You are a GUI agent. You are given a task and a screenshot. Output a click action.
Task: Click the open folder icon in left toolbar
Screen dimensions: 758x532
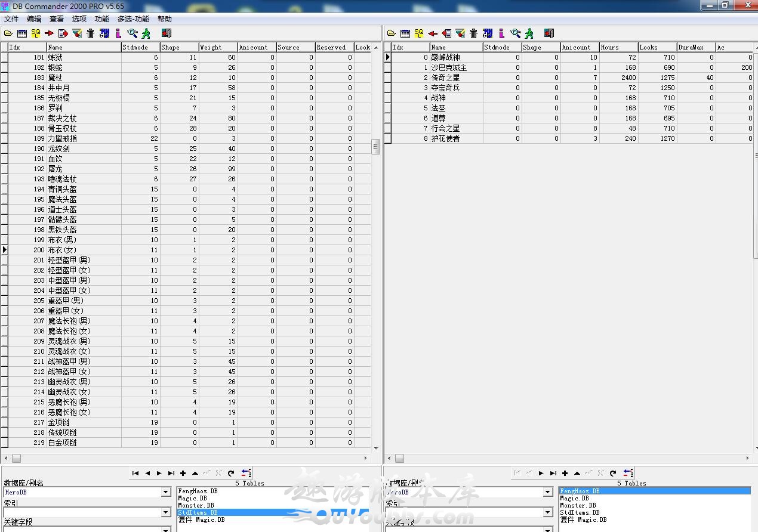coord(8,33)
